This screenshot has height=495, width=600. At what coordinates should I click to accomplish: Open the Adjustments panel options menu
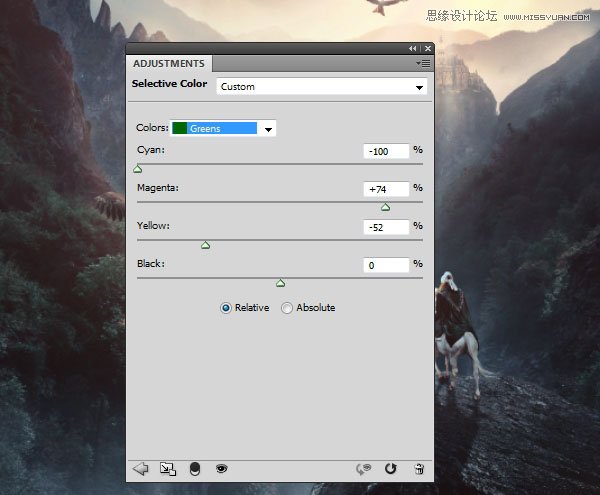423,64
